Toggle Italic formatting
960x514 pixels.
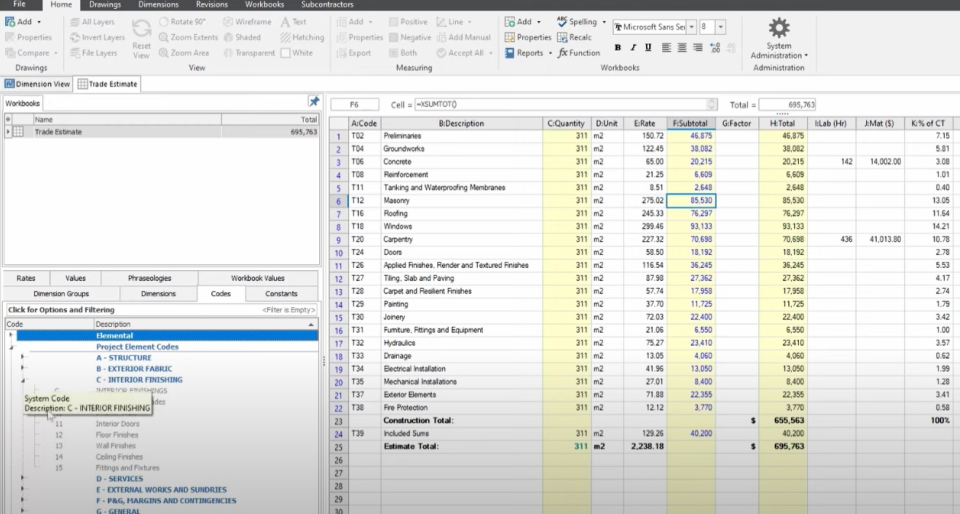633,48
